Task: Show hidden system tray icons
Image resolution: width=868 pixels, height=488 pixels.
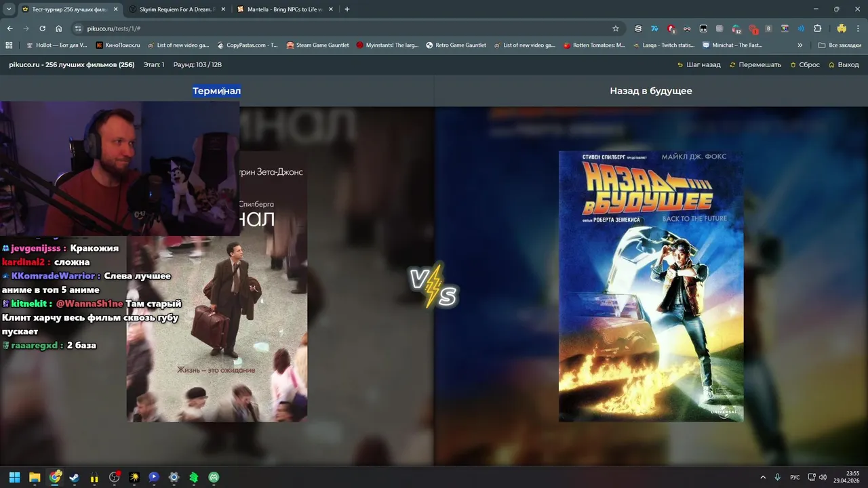Action: [763, 477]
